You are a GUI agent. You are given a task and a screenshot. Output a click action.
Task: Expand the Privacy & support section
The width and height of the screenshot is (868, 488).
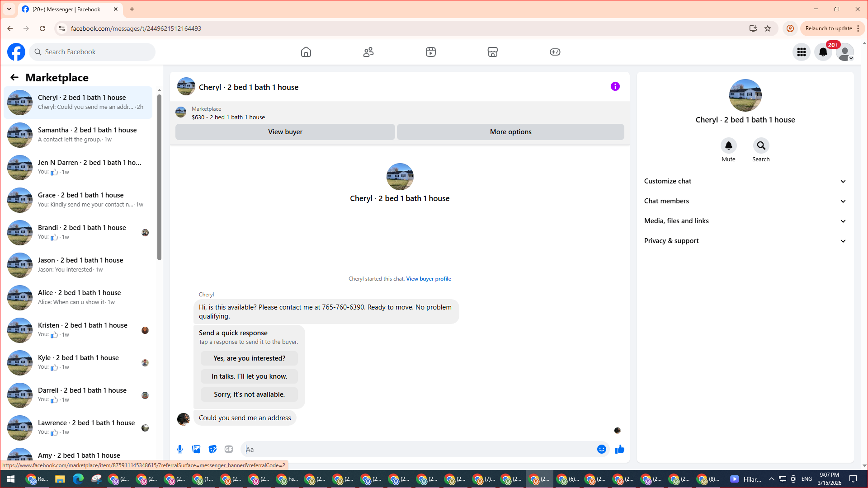coord(745,241)
